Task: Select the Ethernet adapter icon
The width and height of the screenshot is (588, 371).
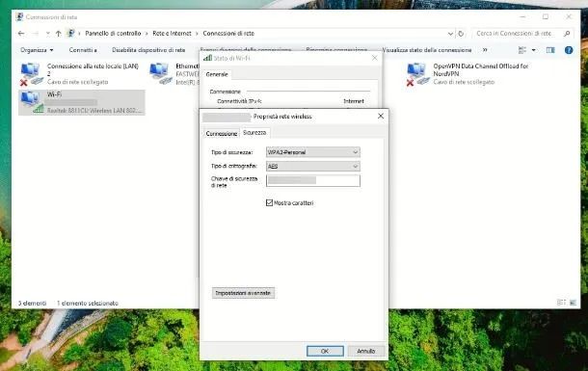Action: tap(160, 73)
